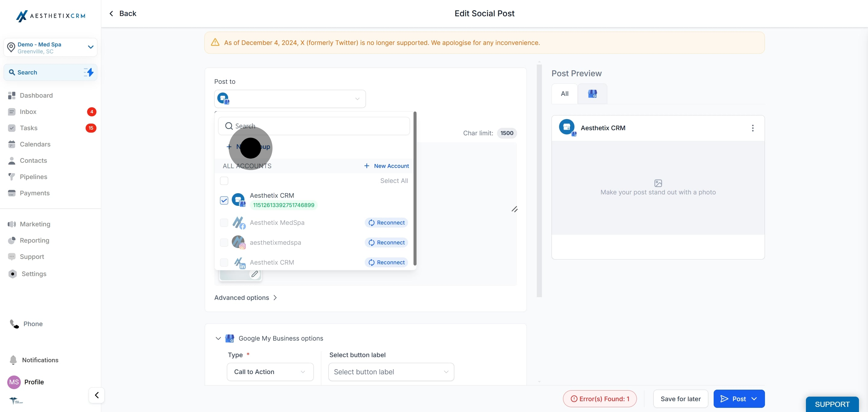Open the Post to account dropdown
This screenshot has width=868, height=412.
click(x=290, y=99)
